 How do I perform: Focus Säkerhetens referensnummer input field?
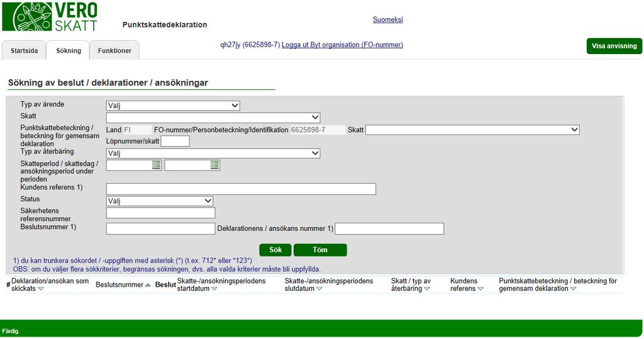pos(160,213)
